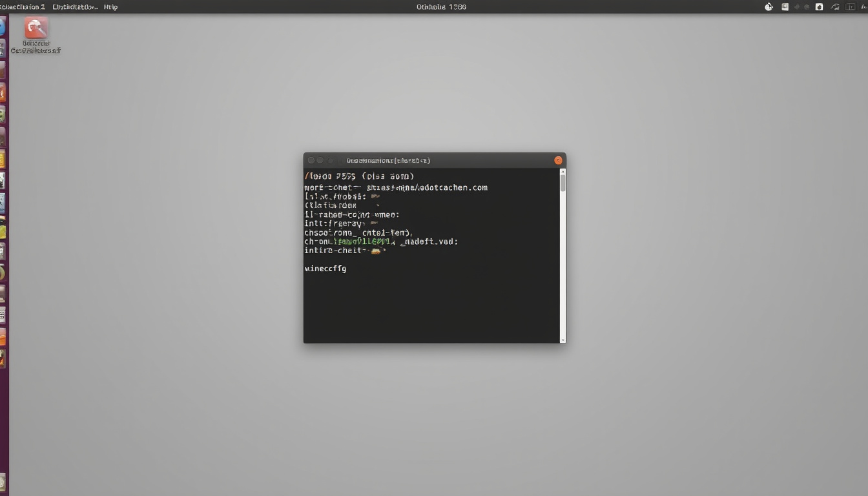
Task: Click the white tray icon with a dark circle
Action: pyautogui.click(x=819, y=7)
